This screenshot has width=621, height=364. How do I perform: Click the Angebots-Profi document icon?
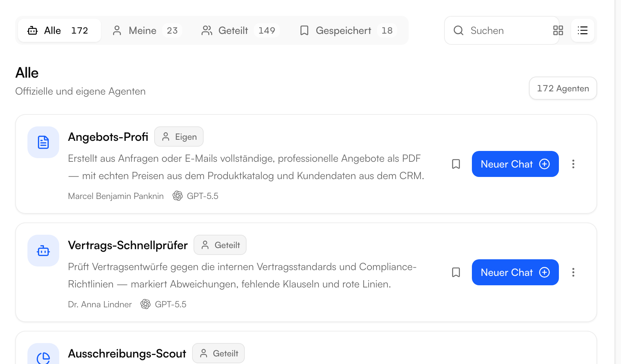[43, 142]
